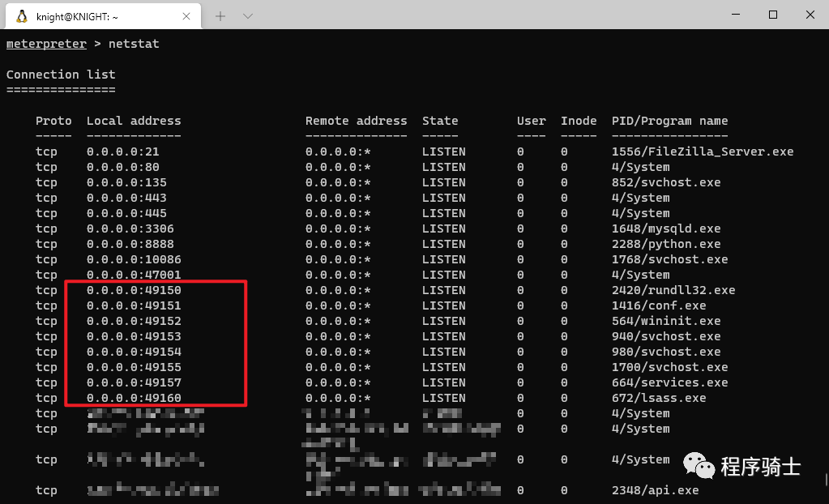Click 980/svchost.exe program entry

pos(666,351)
